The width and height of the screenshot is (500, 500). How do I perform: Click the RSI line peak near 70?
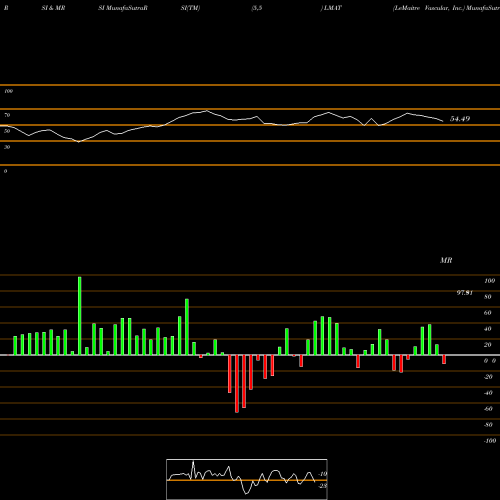click(x=207, y=111)
